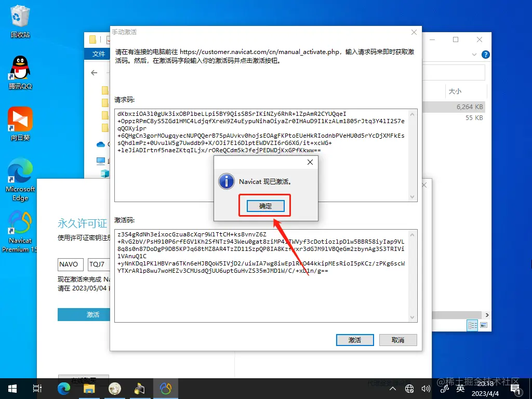Click the 激活 button in manual activation dialog
This screenshot has width=532, height=399.
(x=355, y=340)
